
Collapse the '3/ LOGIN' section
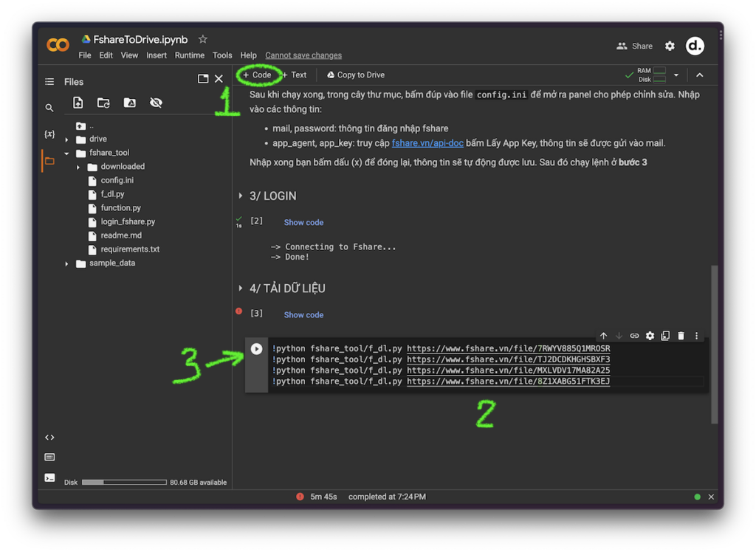coord(241,196)
